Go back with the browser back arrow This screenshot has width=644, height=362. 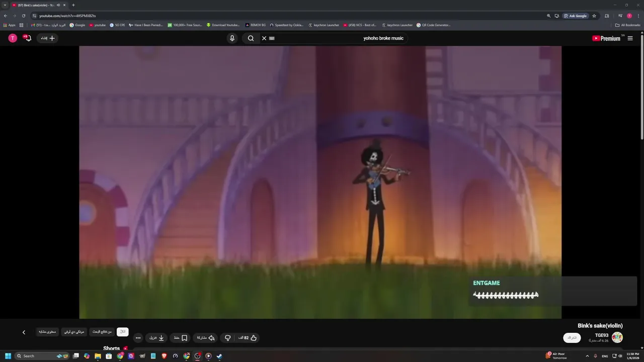point(6,16)
